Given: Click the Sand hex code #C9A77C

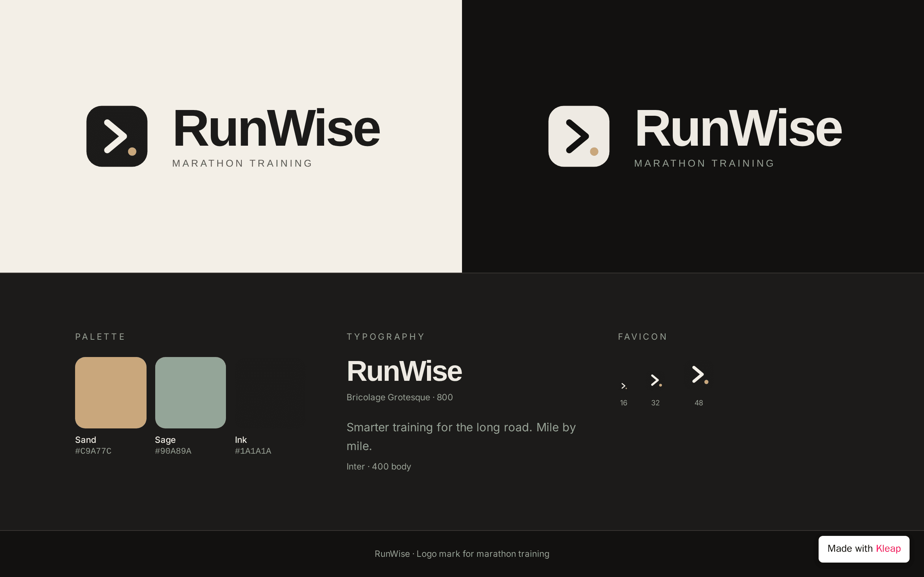Looking at the screenshot, I should (x=93, y=451).
